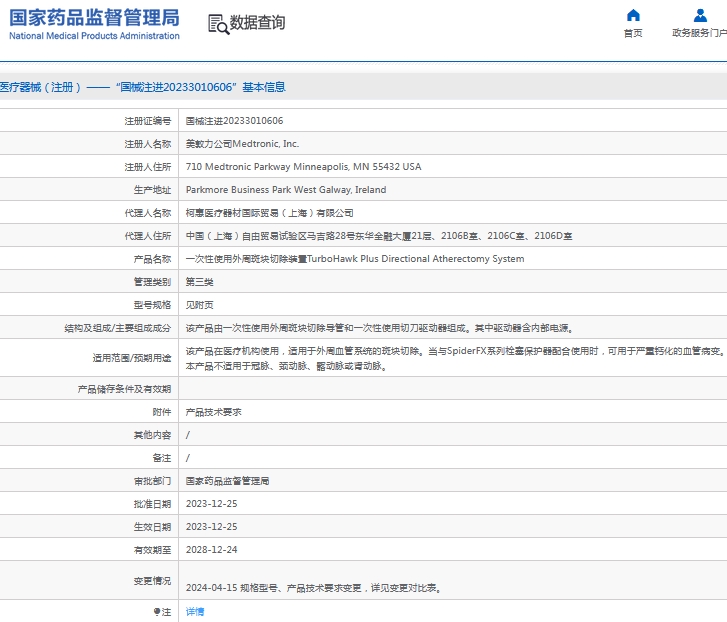This screenshot has width=727, height=622.
Task: Click the 型号规格 label
Action: [152, 305]
